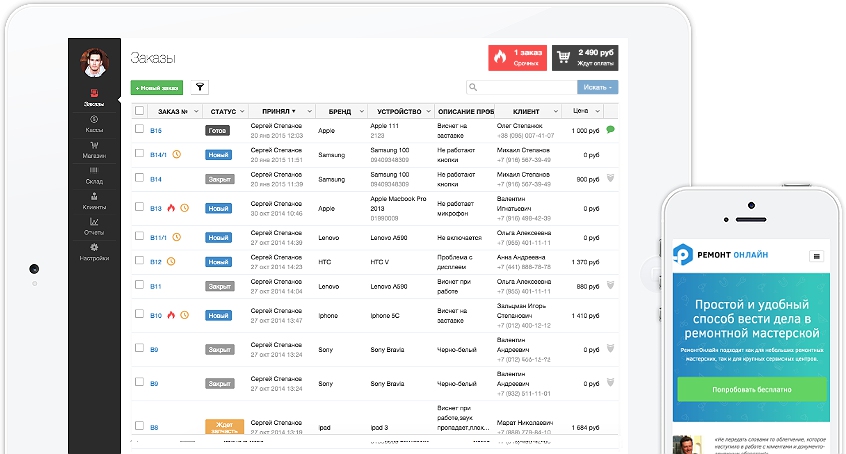Click the clock icon on order B11/1
The image size is (846, 454).
click(176, 237)
